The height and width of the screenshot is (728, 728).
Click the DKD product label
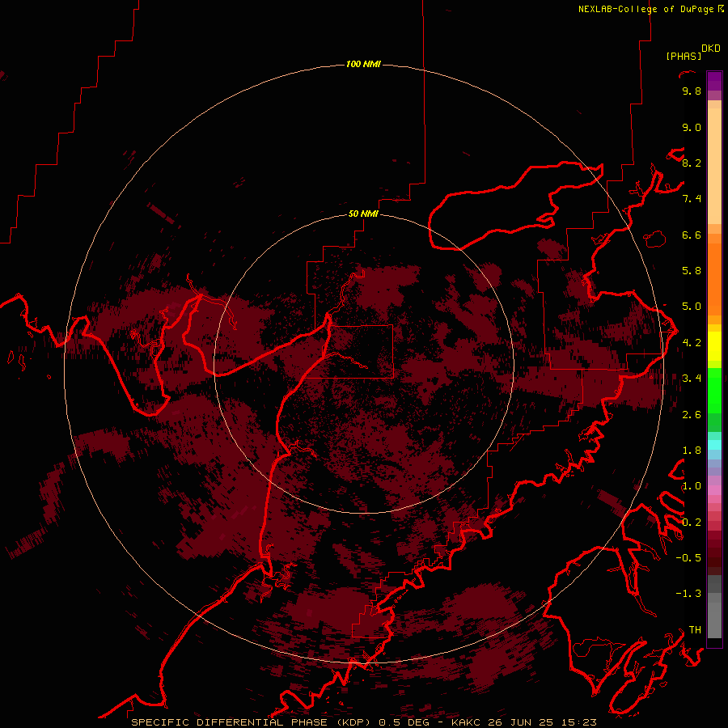pyautogui.click(x=711, y=48)
